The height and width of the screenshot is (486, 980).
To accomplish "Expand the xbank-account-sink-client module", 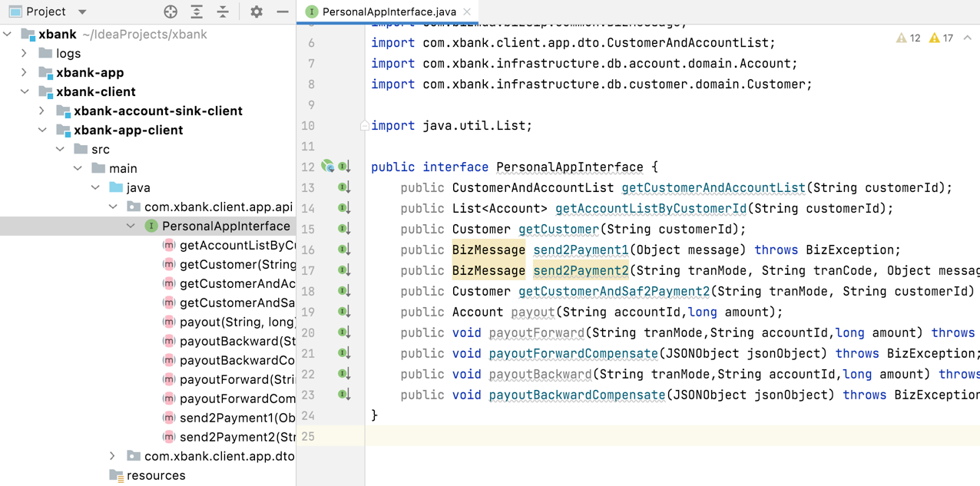I will (x=42, y=111).
